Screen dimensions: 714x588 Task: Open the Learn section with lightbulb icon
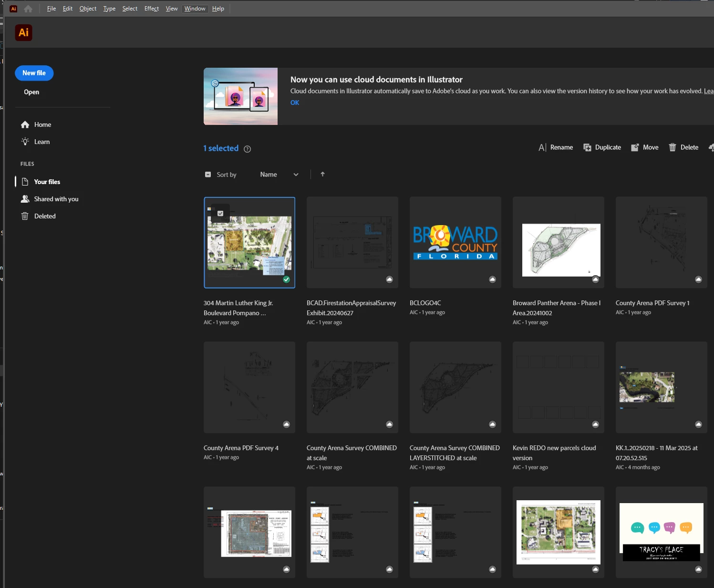click(35, 142)
